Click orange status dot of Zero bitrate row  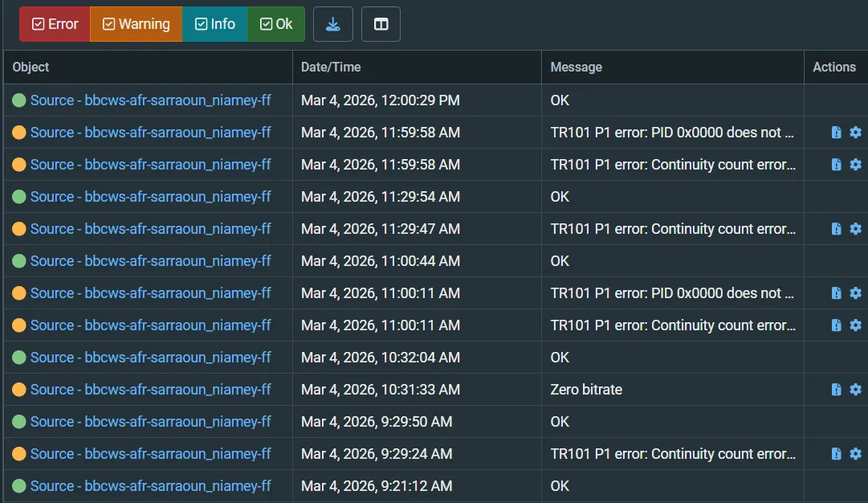click(x=18, y=390)
